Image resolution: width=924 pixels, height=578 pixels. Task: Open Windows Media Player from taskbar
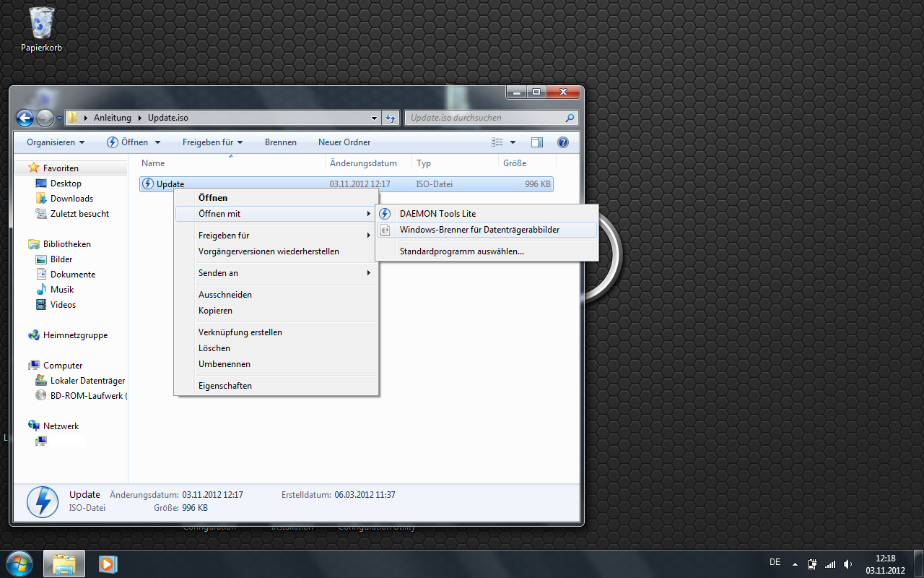coord(108,564)
